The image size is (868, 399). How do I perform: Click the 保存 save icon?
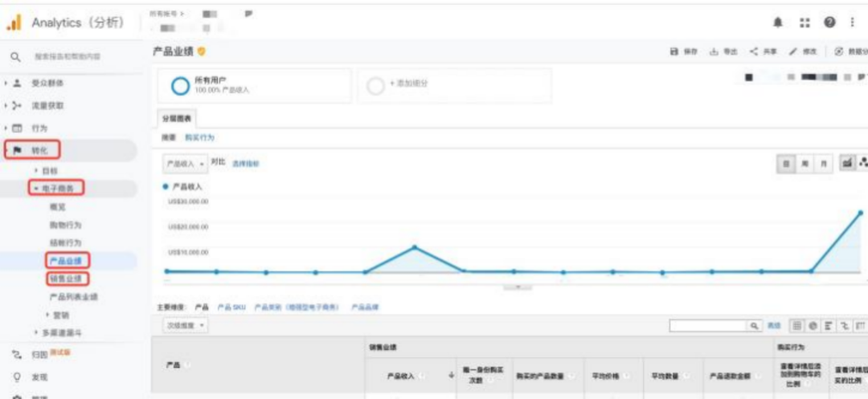[674, 51]
